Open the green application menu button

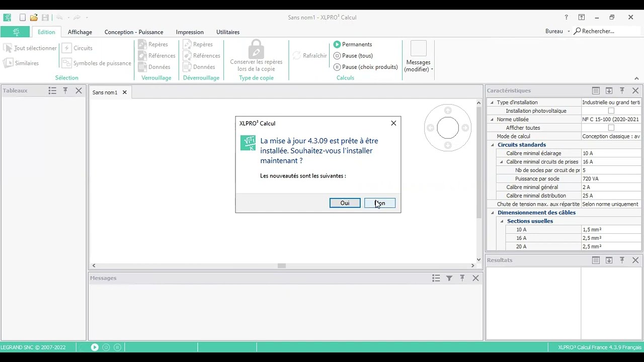tap(16, 32)
